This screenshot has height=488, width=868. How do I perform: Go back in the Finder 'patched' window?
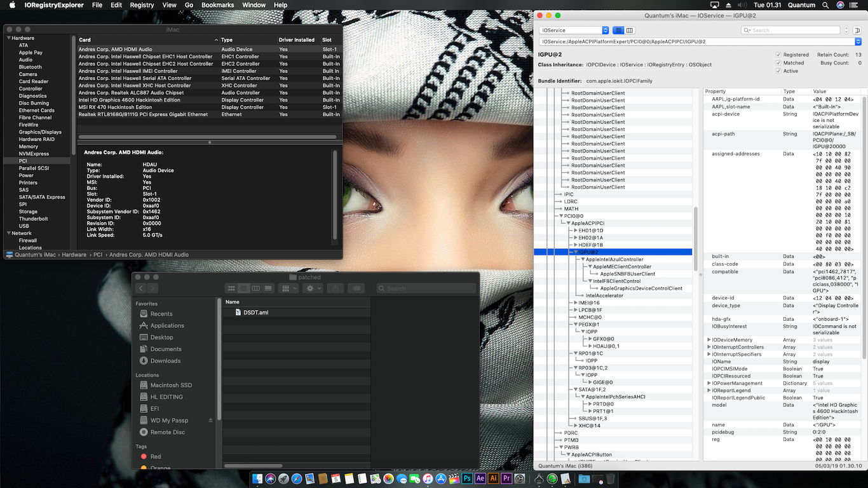click(141, 288)
